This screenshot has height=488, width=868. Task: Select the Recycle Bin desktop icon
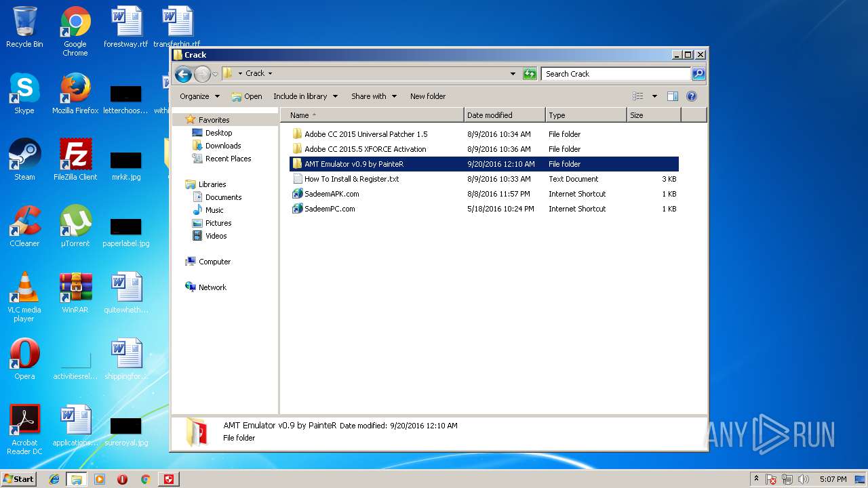click(24, 27)
